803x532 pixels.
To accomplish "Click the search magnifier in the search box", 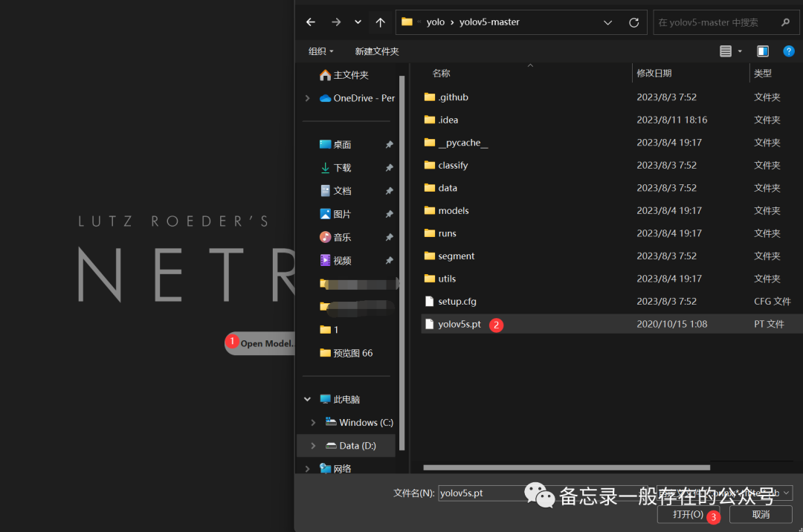I will pyautogui.click(x=787, y=22).
